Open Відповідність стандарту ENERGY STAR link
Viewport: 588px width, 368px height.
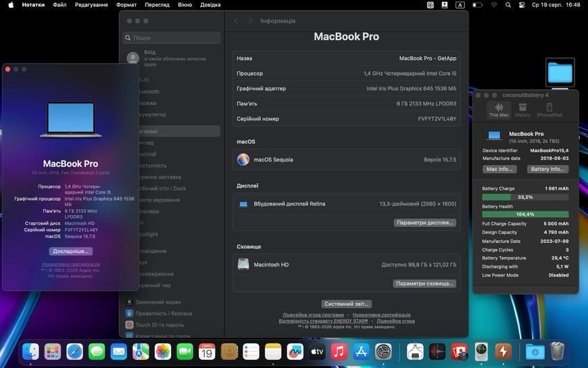pyautogui.click(x=323, y=321)
